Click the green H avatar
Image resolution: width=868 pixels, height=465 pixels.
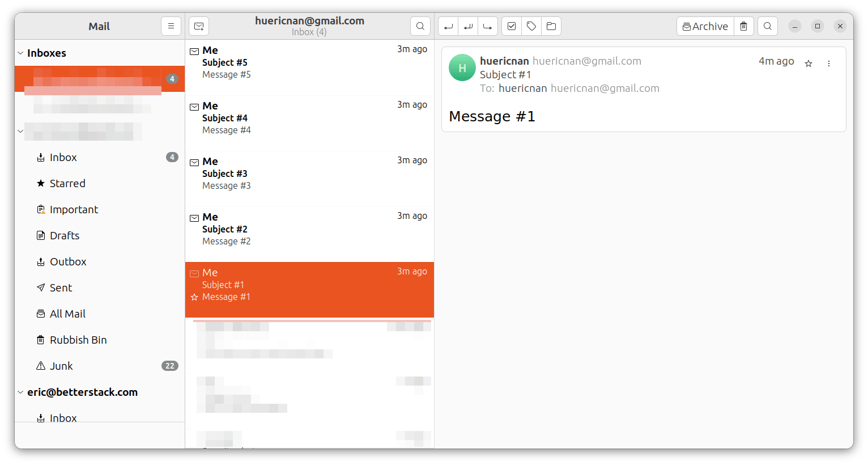[462, 67]
